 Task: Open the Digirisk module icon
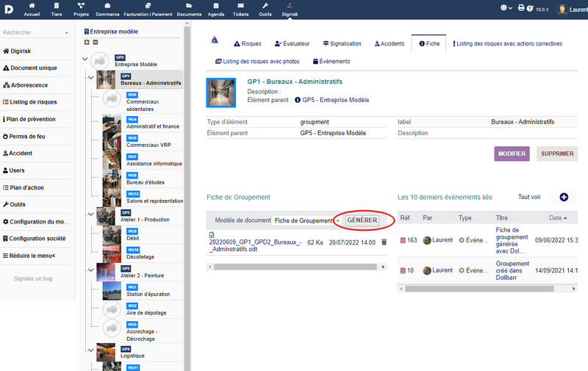290,6
